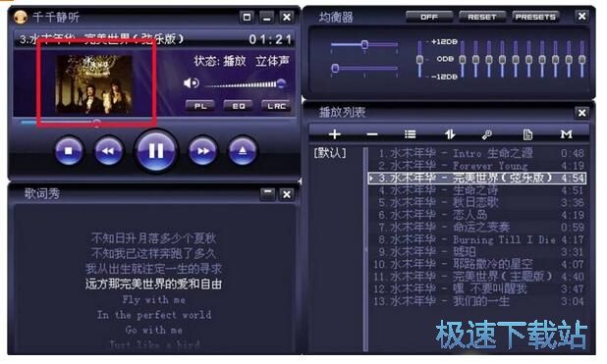Viewport: 607px width, 364px height.
Task: Click the playlist divider scrollbar
Action: [x=365, y=249]
